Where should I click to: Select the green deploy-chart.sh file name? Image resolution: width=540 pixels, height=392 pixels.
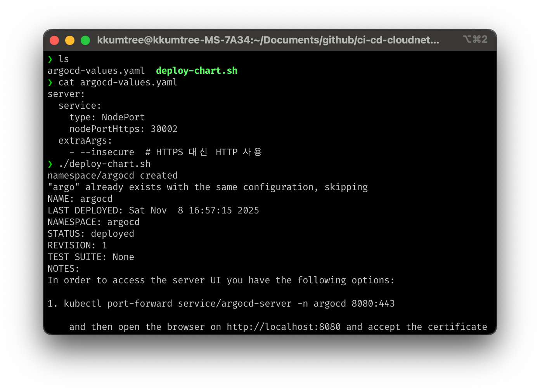click(197, 71)
